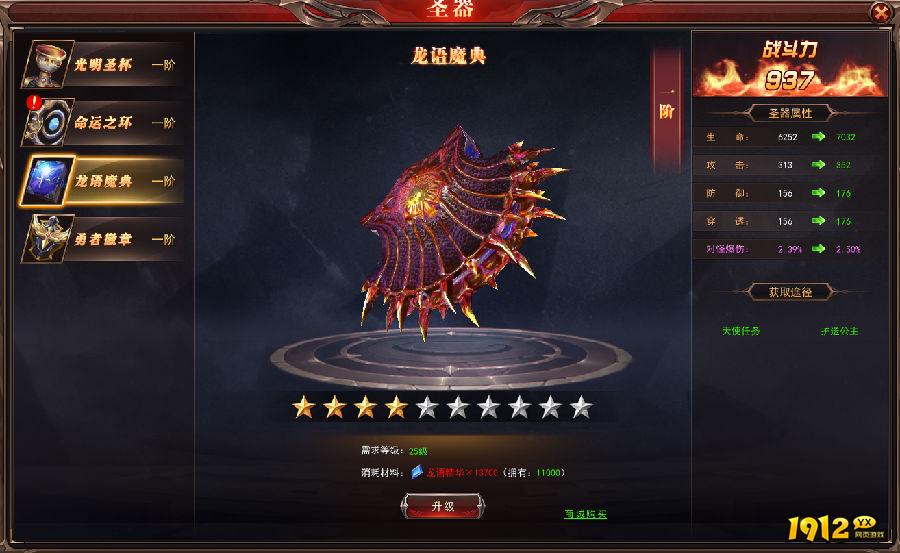Open the 命运之环 ring artifact icon
Viewport: 900px width, 553px height.
click(x=49, y=122)
